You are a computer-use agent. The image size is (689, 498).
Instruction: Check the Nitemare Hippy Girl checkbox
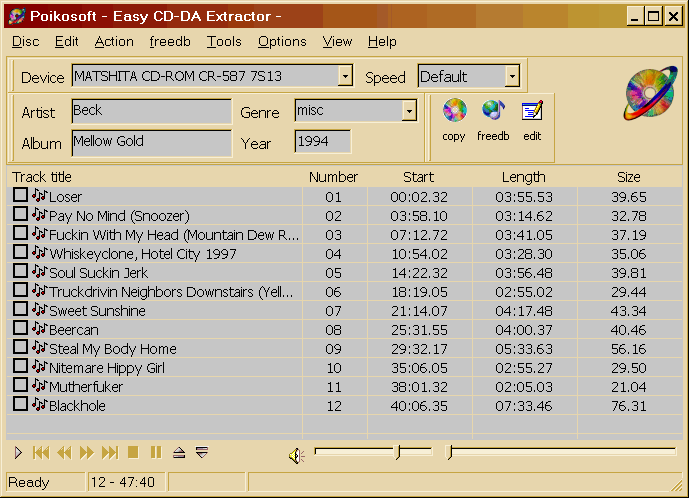pos(20,366)
